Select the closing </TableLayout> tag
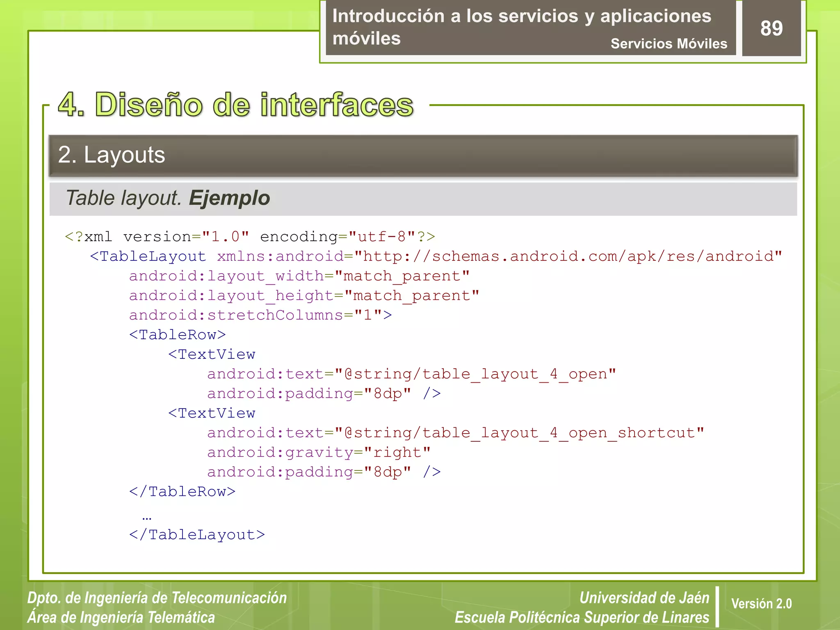The width and height of the screenshot is (840, 630). coord(197,535)
